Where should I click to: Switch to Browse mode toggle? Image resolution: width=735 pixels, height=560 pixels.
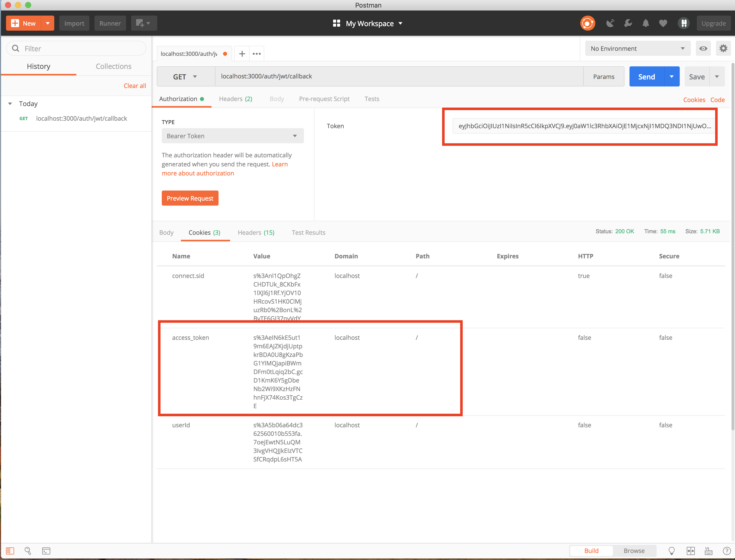tap(634, 551)
